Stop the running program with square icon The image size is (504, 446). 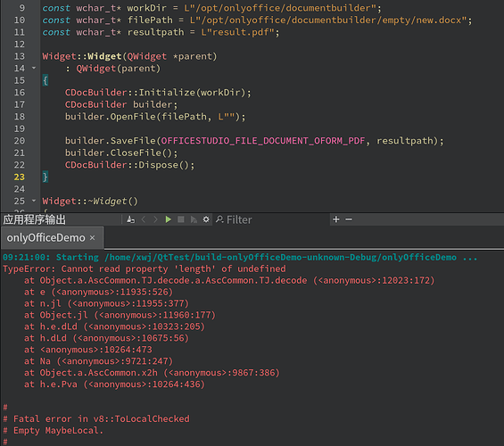(181, 219)
